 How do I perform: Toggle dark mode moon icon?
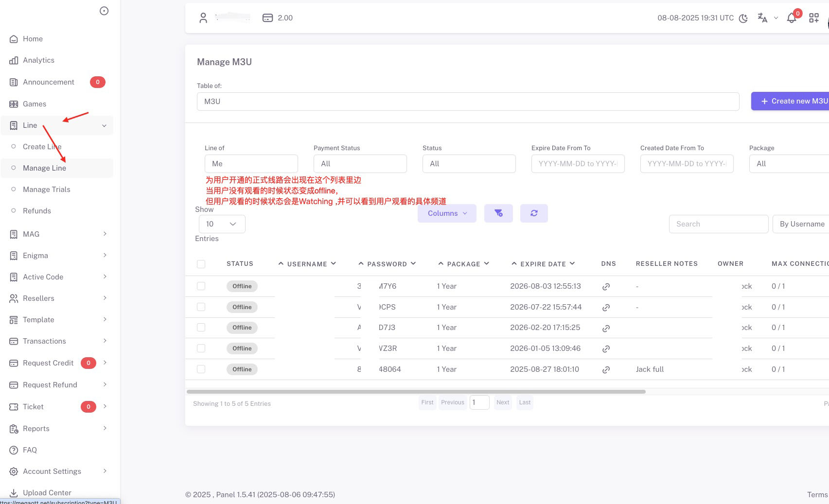[743, 18]
